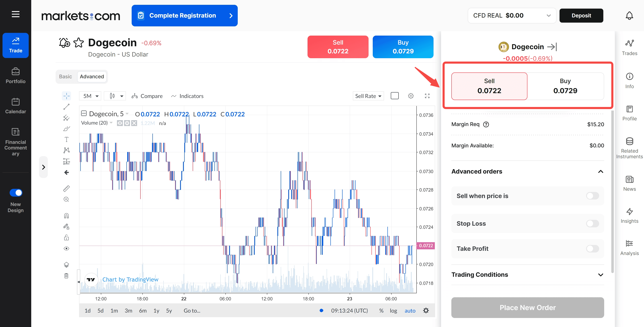Select the ruler measure tool
The image size is (644, 327).
[x=66, y=188]
